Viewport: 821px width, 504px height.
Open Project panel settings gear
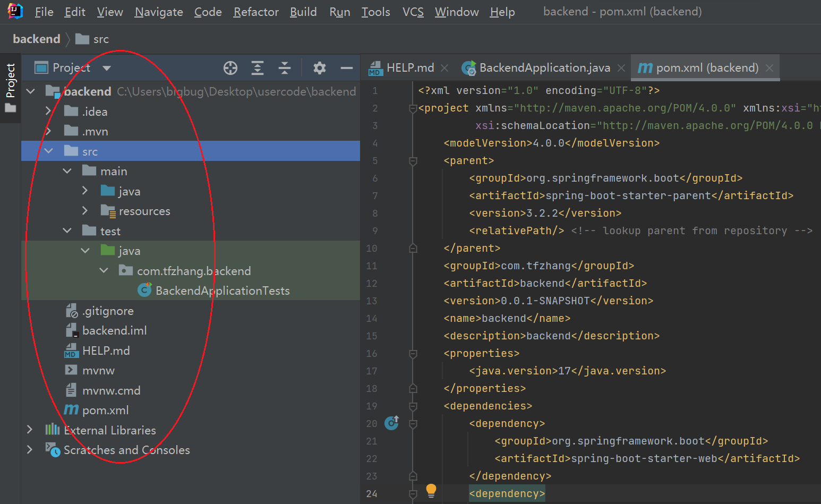(319, 68)
